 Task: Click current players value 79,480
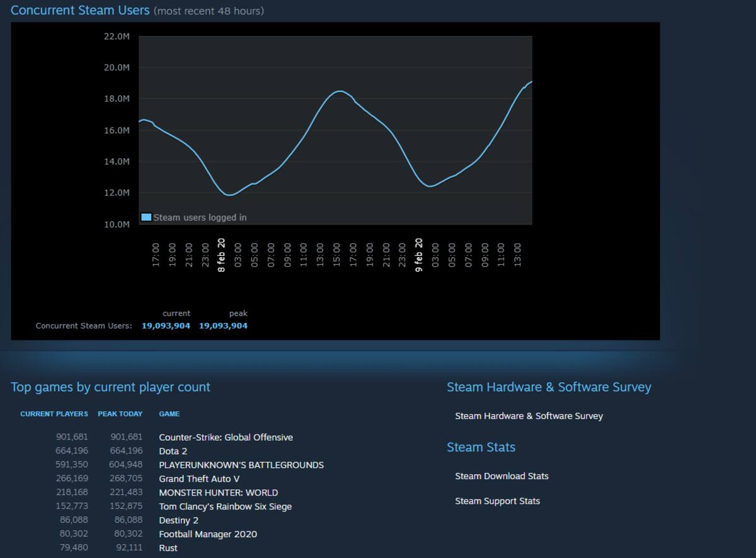(x=74, y=548)
